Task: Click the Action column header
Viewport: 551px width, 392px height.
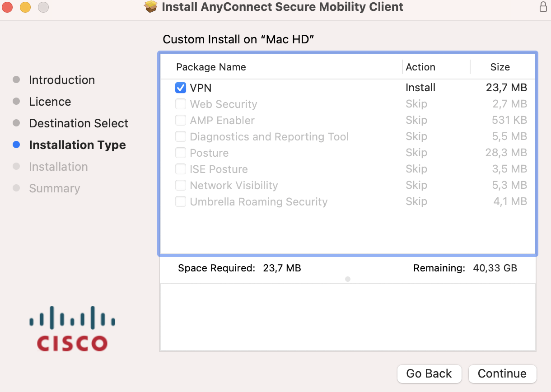Action: pyautogui.click(x=420, y=66)
